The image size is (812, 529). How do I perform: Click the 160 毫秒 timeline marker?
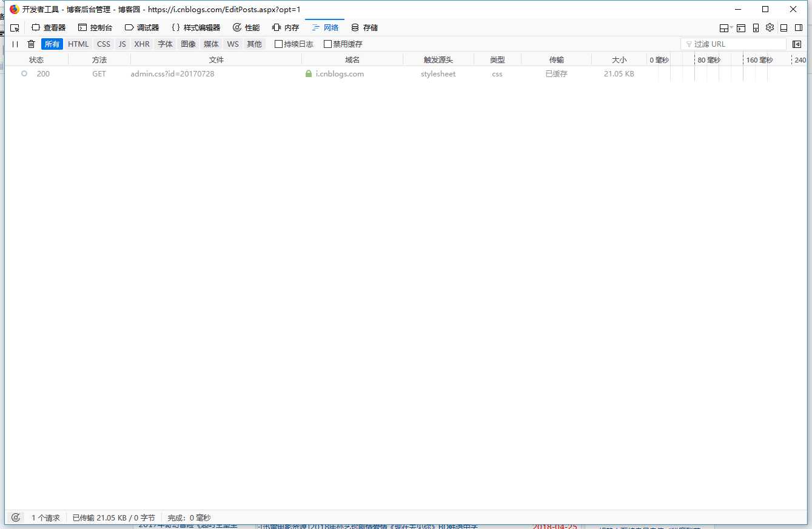click(759, 60)
